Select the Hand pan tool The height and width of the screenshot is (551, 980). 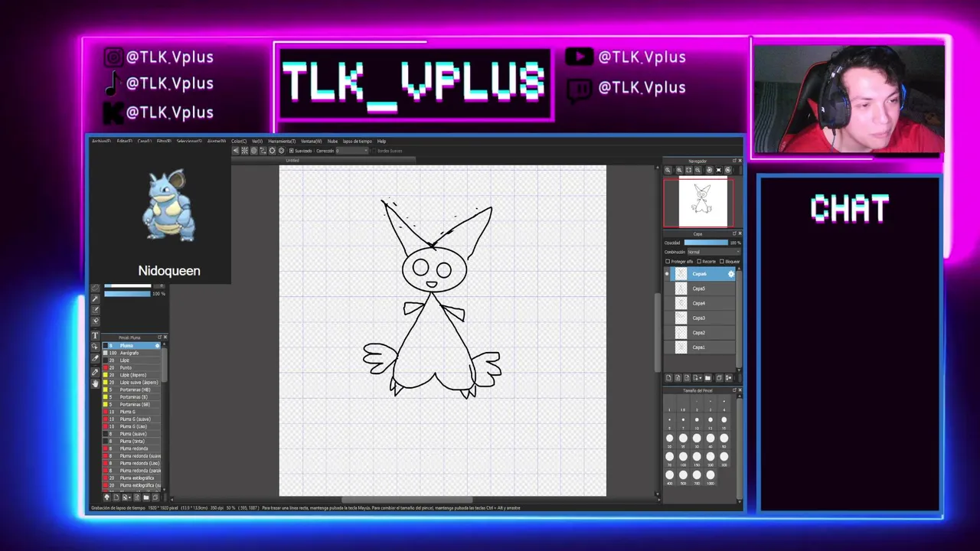95,383
